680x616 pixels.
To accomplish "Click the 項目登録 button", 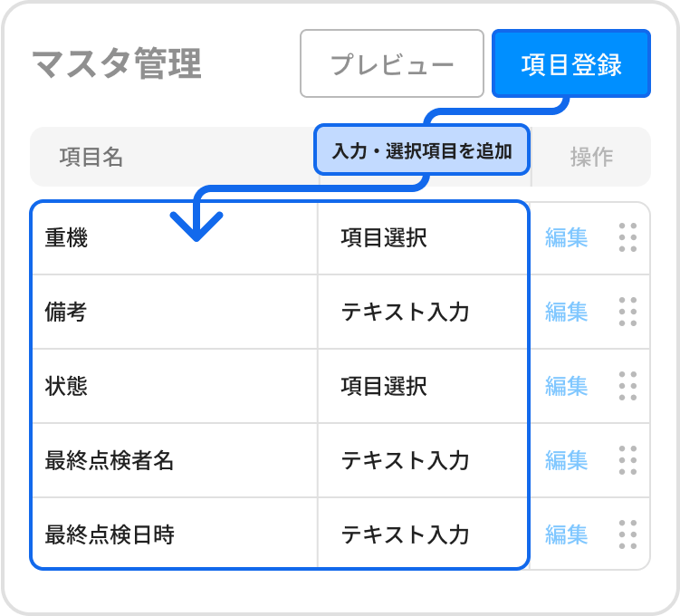I will 571,64.
